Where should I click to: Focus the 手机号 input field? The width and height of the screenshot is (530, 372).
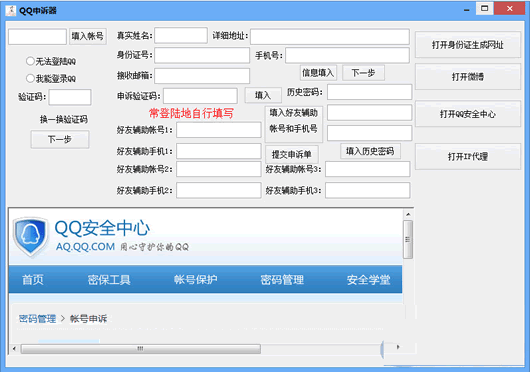coord(347,55)
